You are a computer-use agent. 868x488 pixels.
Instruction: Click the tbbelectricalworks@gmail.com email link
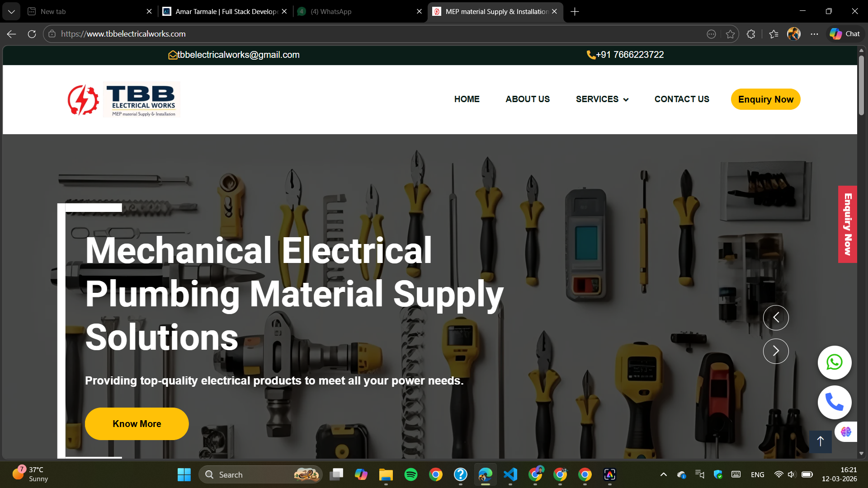click(238, 55)
